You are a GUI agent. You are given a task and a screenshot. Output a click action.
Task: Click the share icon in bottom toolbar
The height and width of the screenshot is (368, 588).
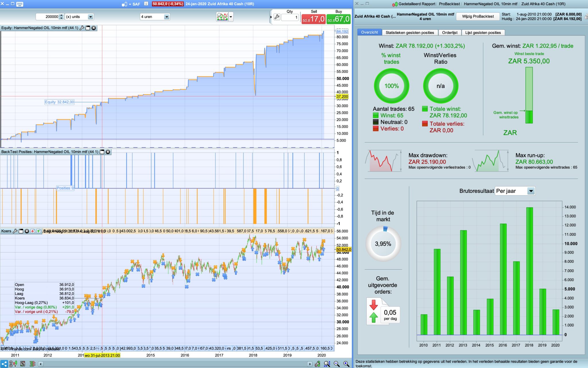tap(4, 364)
